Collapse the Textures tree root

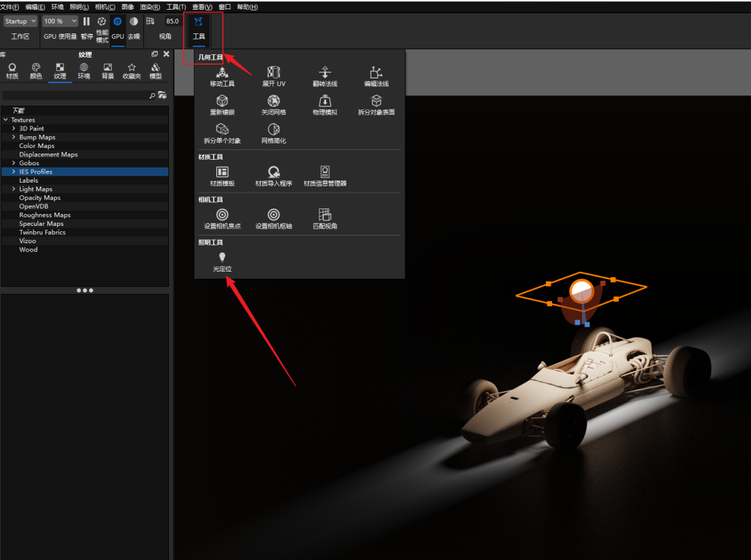[x=6, y=120]
